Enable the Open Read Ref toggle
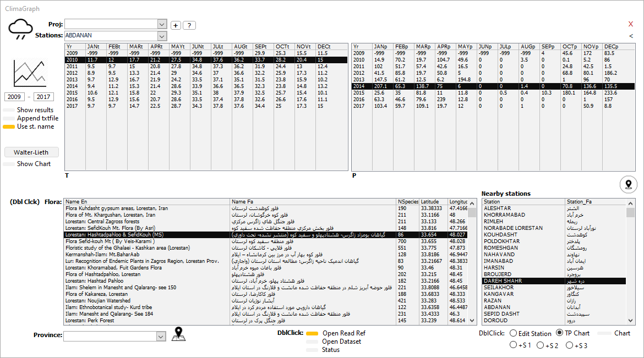644x358 pixels. coord(312,333)
